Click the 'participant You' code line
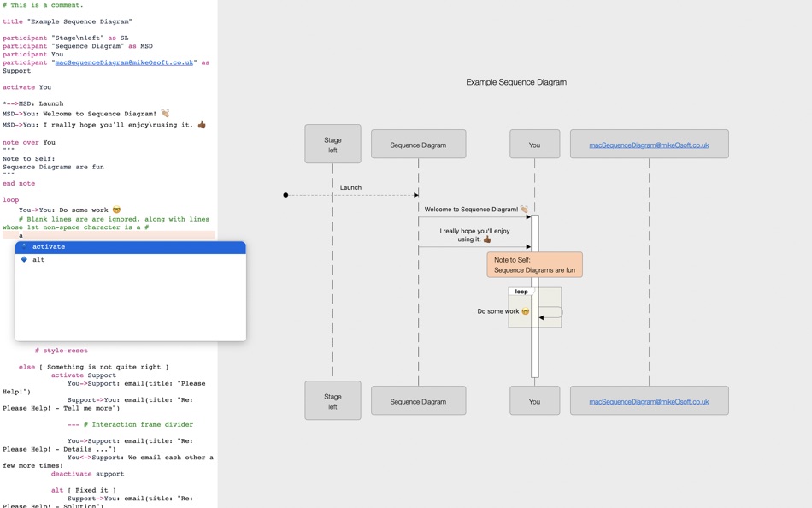The height and width of the screenshot is (508, 812). point(33,55)
